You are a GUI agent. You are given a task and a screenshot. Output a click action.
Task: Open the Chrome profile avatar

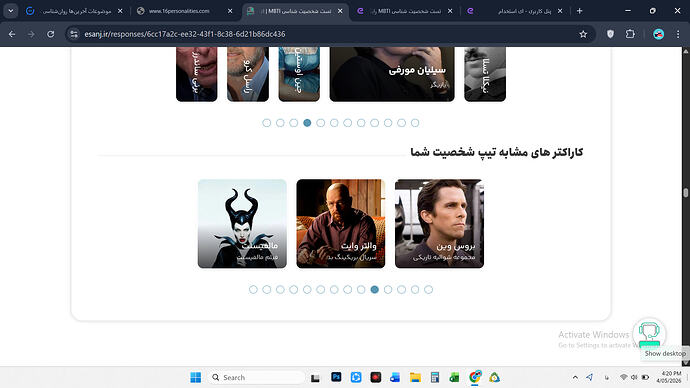tap(658, 34)
